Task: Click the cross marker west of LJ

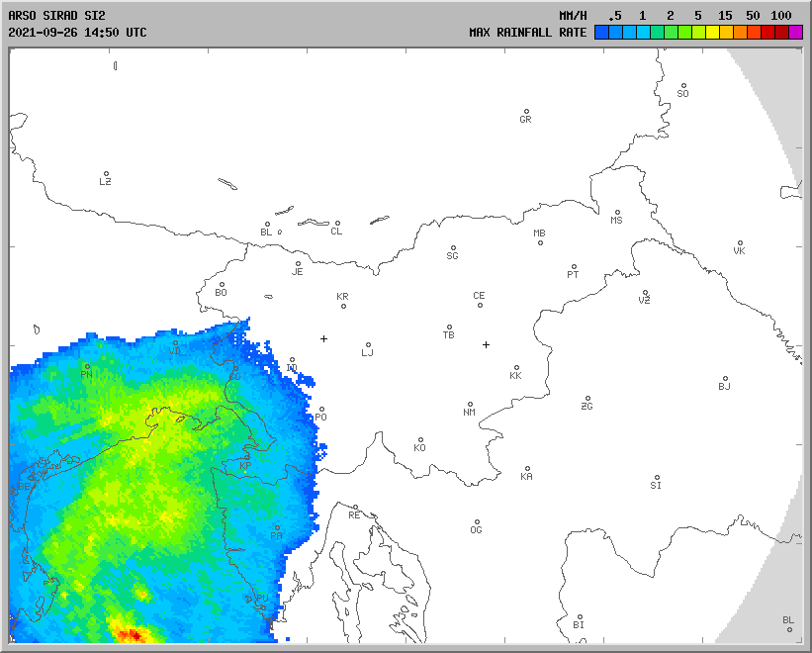Action: 323,338
